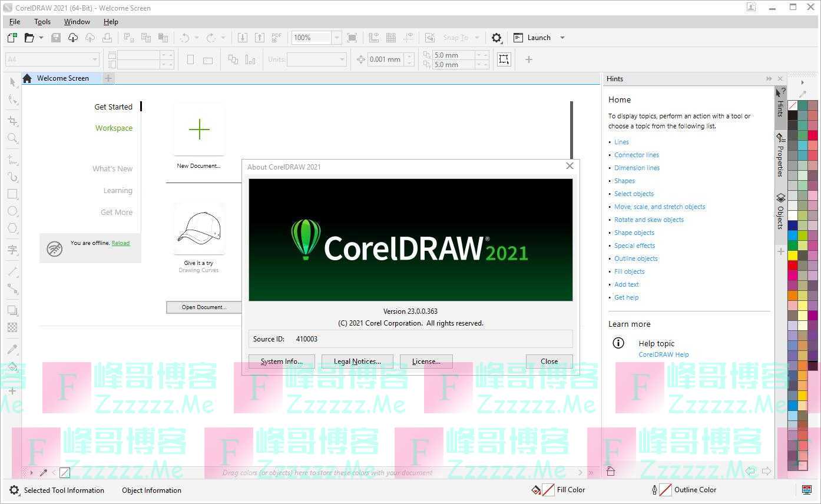Click the System Info button
821x504 pixels.
pyautogui.click(x=282, y=362)
